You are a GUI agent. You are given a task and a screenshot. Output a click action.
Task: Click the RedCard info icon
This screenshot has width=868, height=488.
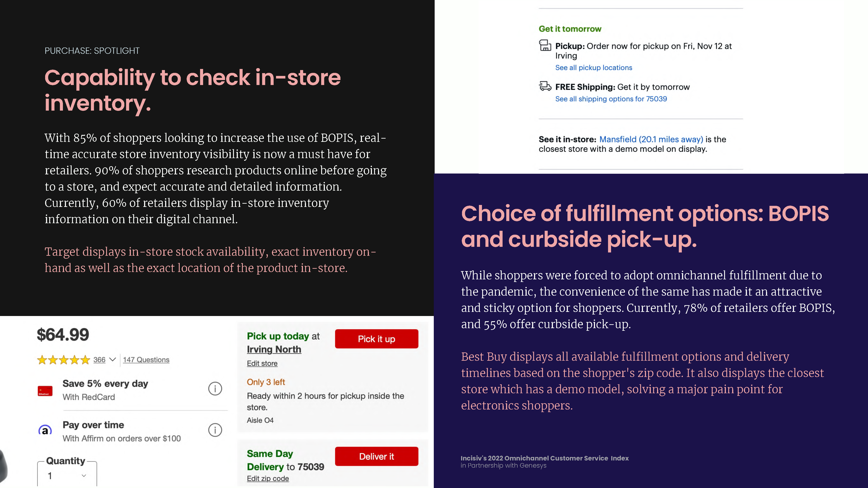(215, 389)
